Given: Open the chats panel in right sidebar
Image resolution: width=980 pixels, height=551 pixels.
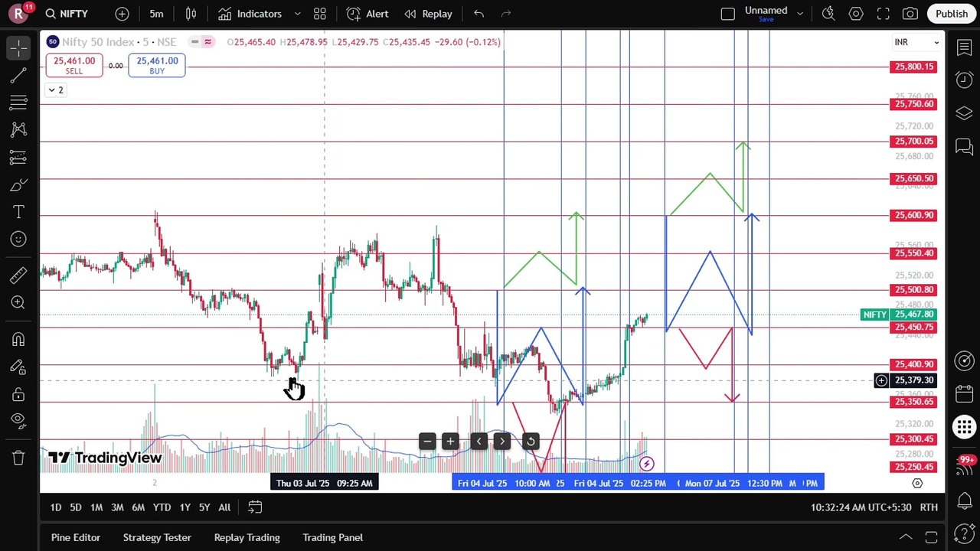Looking at the screenshot, I should (x=964, y=146).
